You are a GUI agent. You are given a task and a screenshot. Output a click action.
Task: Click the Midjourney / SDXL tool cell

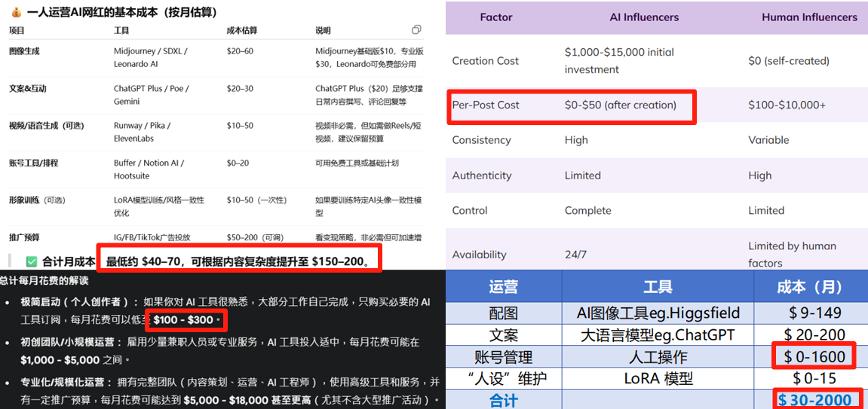click(x=150, y=51)
